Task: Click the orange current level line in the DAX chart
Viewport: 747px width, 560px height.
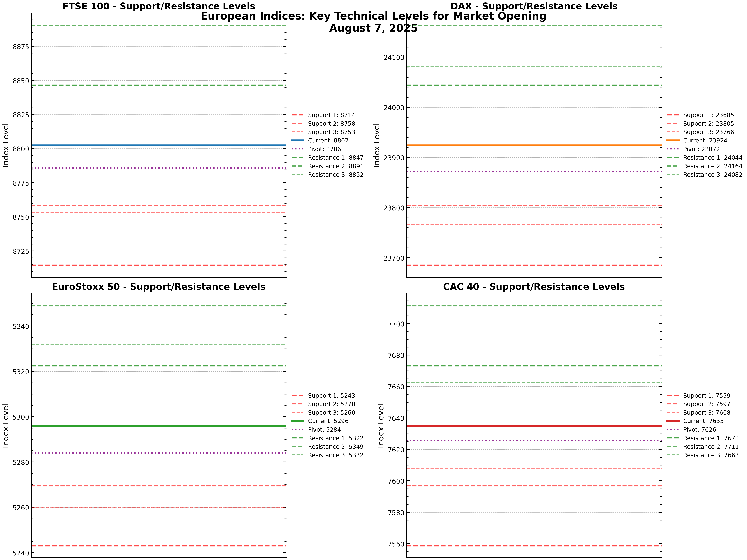Action: (534, 145)
